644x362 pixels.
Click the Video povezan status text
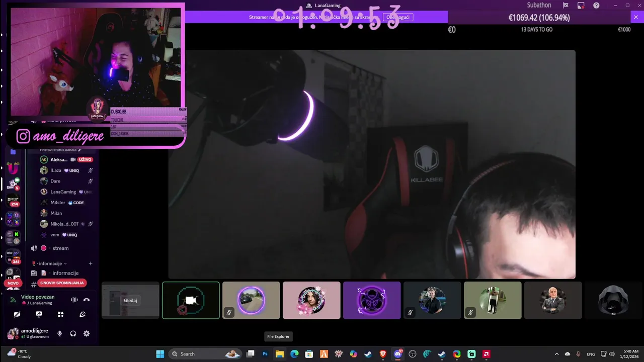pyautogui.click(x=38, y=297)
